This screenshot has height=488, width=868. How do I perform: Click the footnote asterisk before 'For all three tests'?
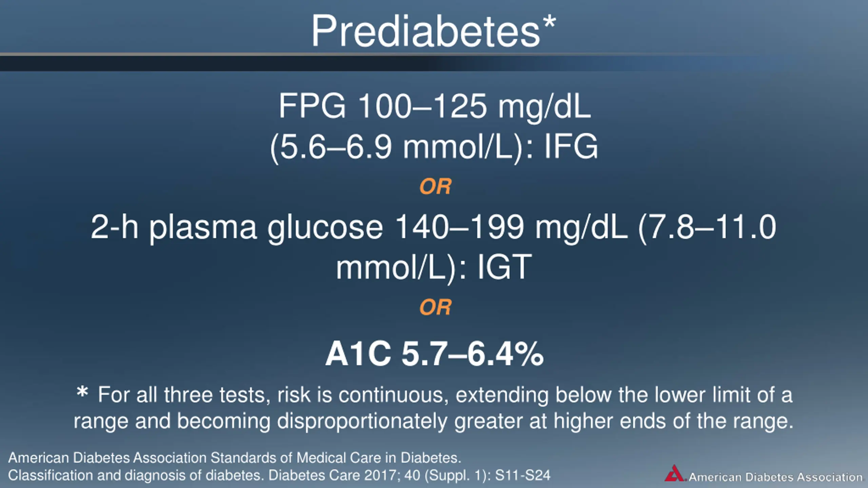(x=82, y=392)
